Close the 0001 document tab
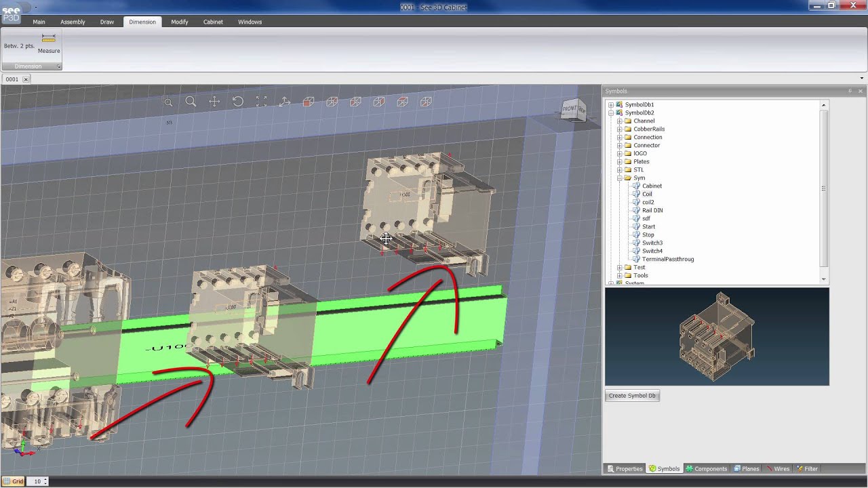 pyautogui.click(x=26, y=79)
